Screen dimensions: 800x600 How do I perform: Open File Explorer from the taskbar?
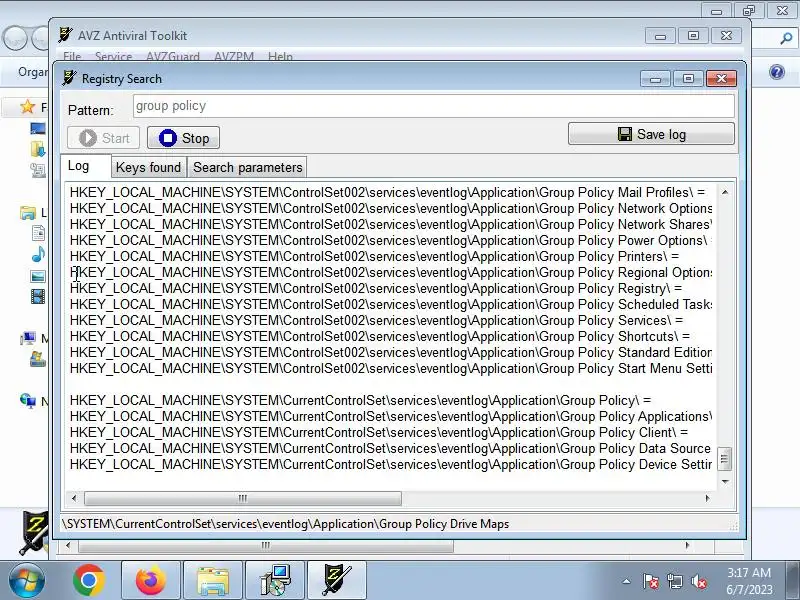point(213,580)
